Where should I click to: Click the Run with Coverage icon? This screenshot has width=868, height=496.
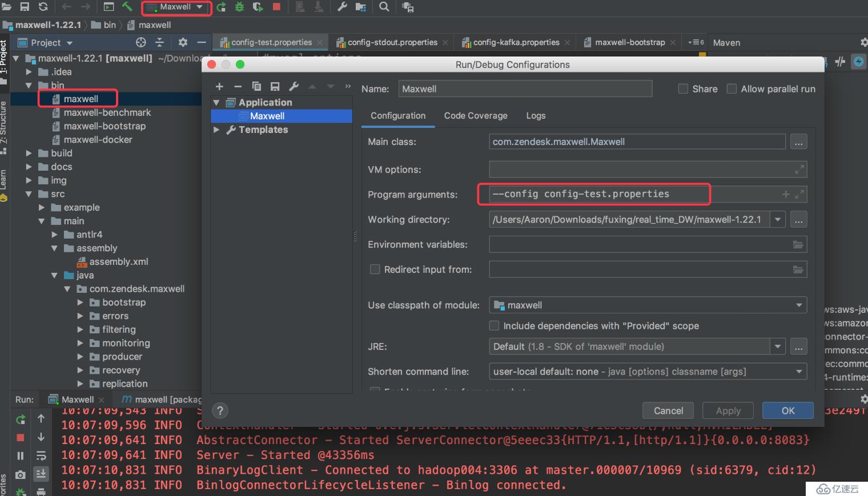click(258, 7)
